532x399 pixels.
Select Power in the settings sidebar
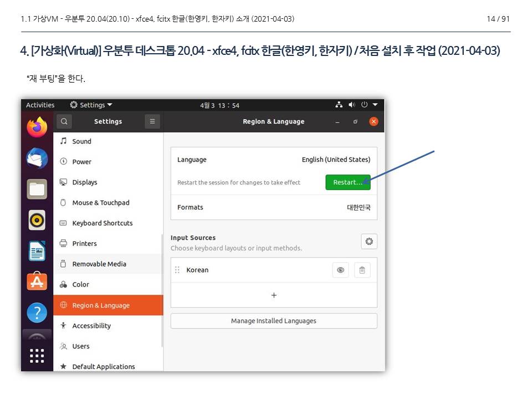point(108,161)
